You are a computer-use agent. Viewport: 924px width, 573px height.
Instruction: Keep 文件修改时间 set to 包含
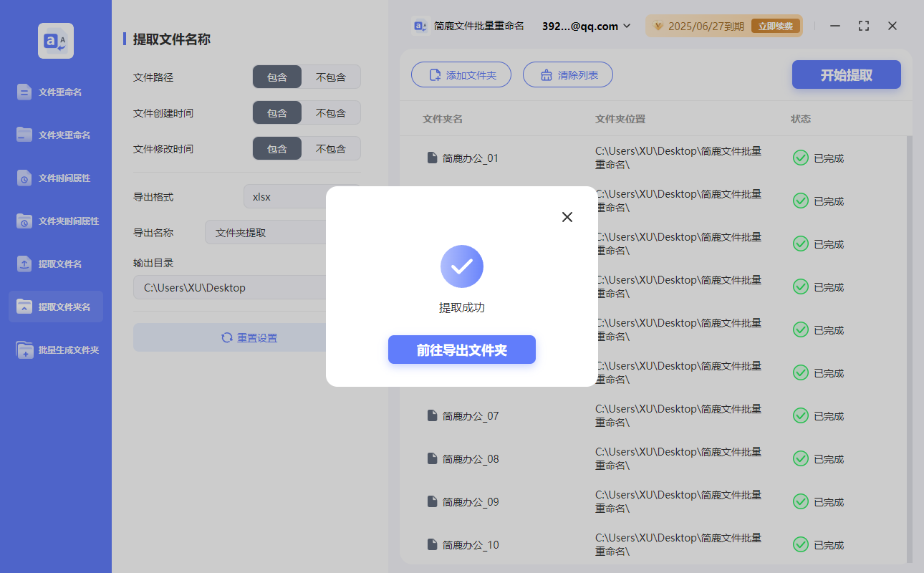(277, 148)
